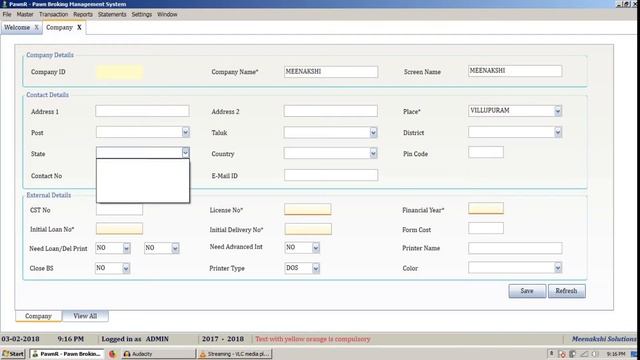Click the Address 2 field
Viewport: 640px width, 360px height.
[331, 111]
